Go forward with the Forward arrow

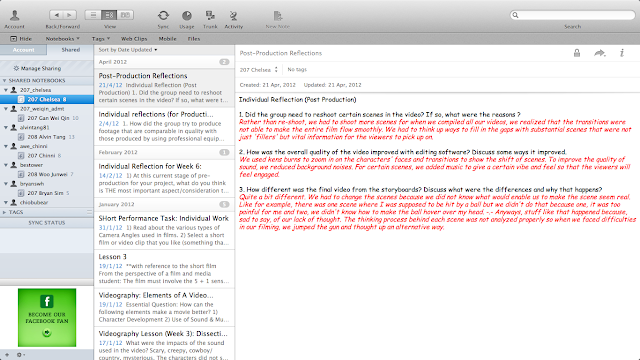(70, 15)
